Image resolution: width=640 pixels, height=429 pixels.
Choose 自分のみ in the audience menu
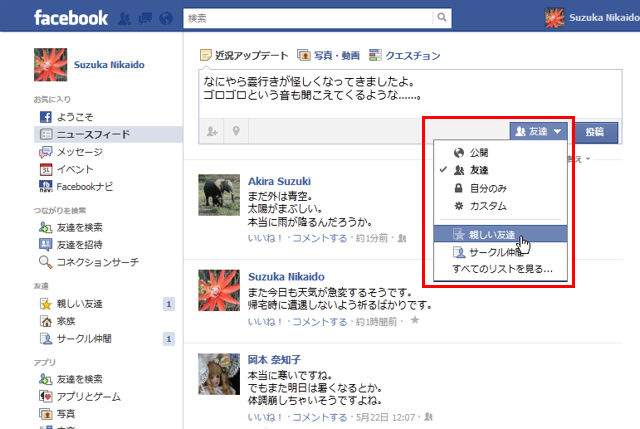click(500, 188)
